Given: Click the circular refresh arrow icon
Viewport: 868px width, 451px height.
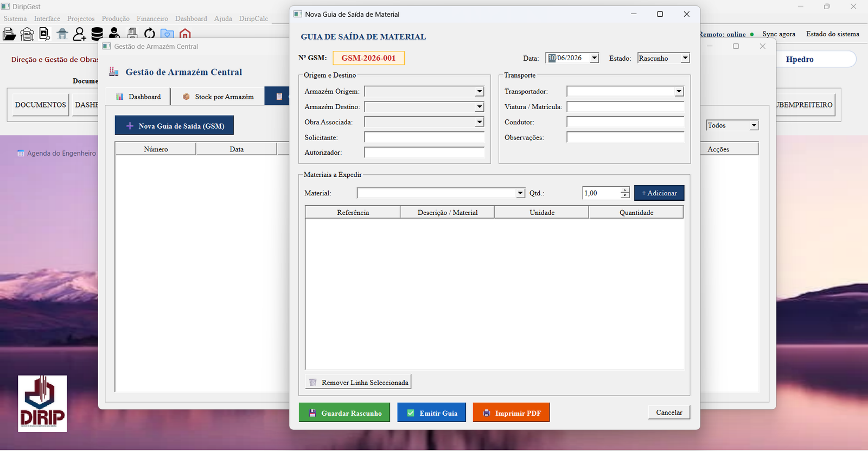Looking at the screenshot, I should click(150, 34).
